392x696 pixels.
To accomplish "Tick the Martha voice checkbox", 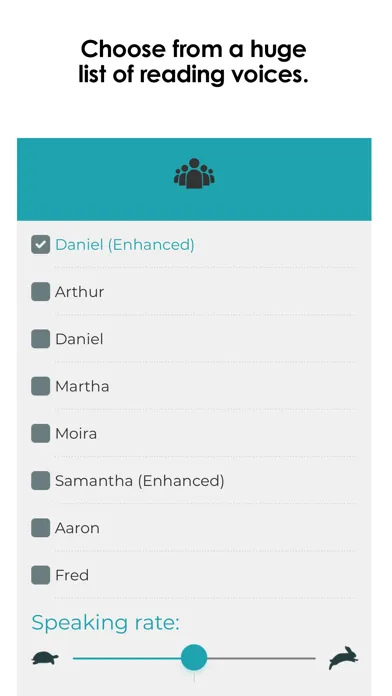I will pos(40,386).
